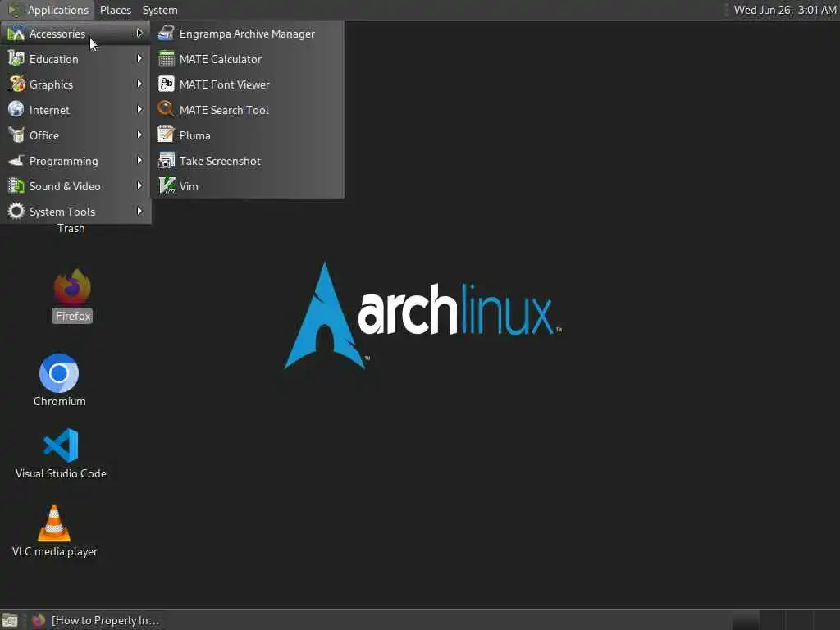Select the Chromium desktop icon
This screenshot has height=630, width=840.
[59, 373]
